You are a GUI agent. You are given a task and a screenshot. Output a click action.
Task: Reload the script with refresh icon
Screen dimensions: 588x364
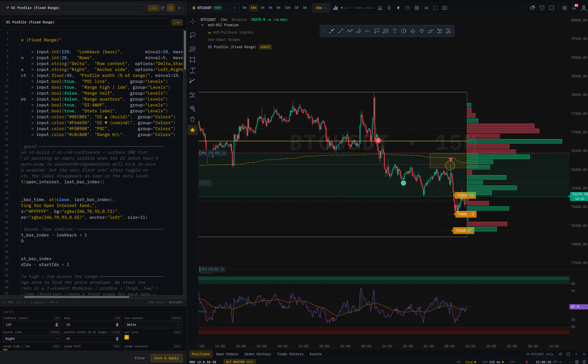tap(162, 8)
